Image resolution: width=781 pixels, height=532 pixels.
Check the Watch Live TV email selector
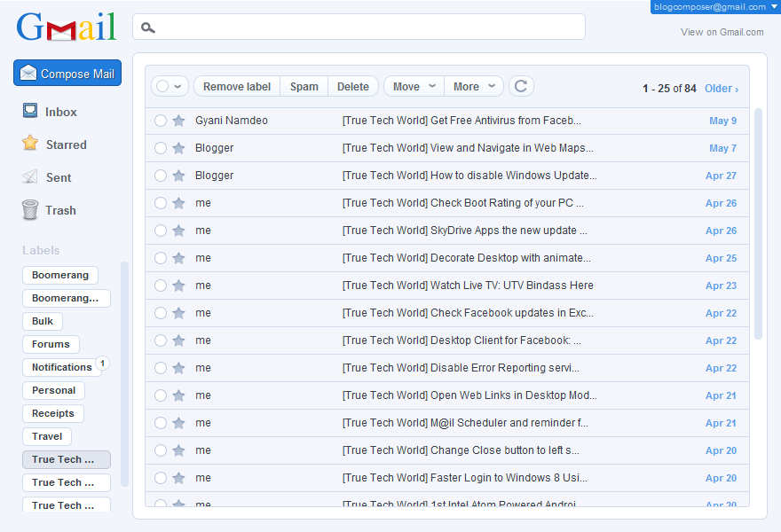tap(161, 286)
